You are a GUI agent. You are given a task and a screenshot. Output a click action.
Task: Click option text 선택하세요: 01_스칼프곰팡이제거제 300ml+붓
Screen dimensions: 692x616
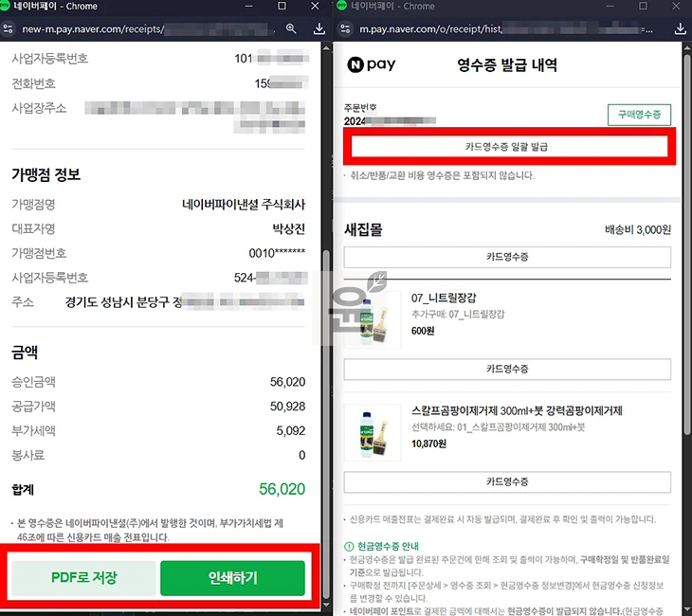point(499,427)
